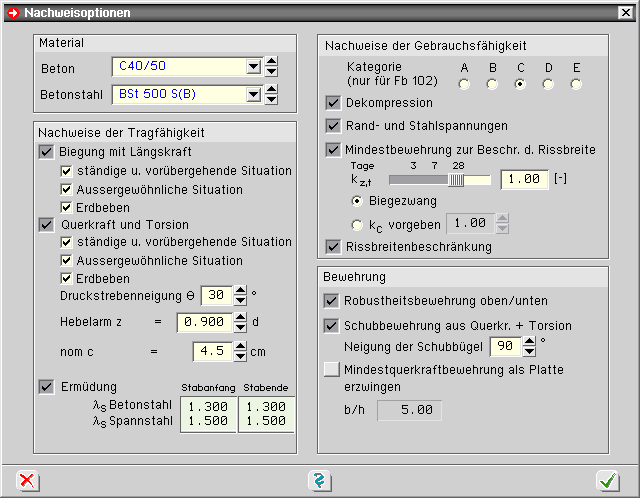Toggle Biegung mit Längskraft checkbox

pyautogui.click(x=46, y=152)
